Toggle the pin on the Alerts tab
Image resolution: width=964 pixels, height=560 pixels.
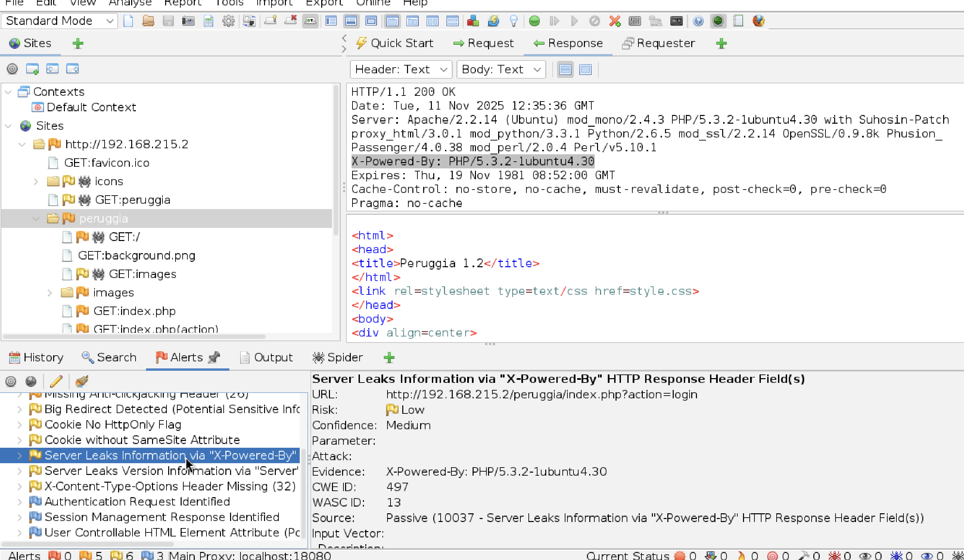click(x=214, y=357)
